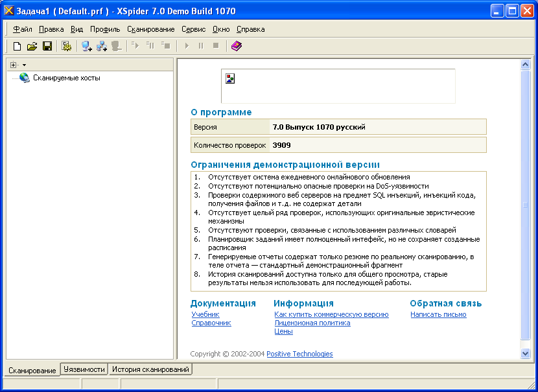Click the Ограничения демонстрационной версии heading
This screenshot has width=538, height=392.
click(x=285, y=165)
